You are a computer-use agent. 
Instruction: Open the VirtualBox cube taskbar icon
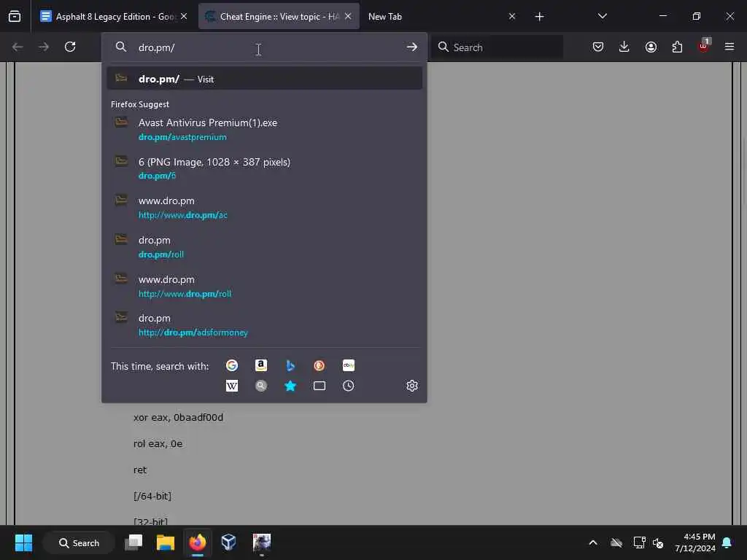click(228, 542)
